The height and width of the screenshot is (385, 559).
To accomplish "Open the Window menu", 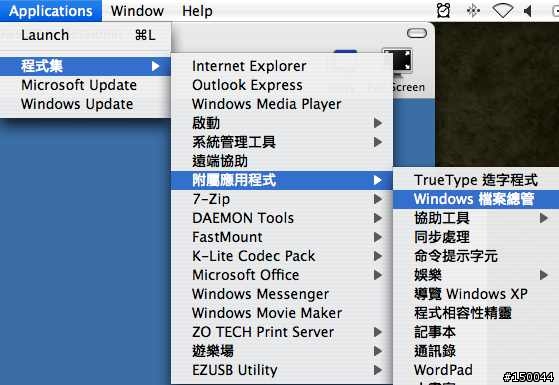I will [137, 11].
